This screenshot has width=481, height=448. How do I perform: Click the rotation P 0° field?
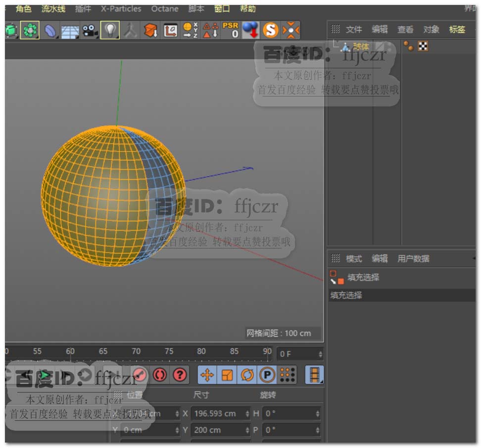point(291,430)
